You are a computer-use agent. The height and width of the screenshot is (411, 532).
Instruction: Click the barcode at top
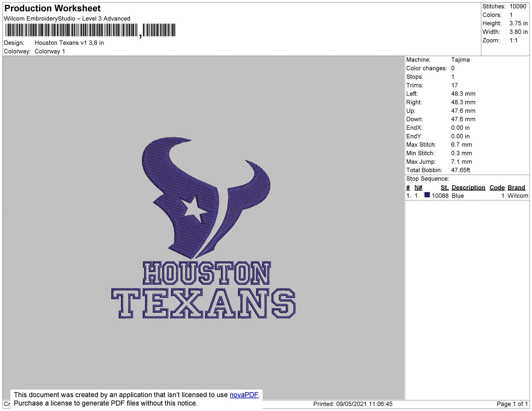[x=90, y=31]
